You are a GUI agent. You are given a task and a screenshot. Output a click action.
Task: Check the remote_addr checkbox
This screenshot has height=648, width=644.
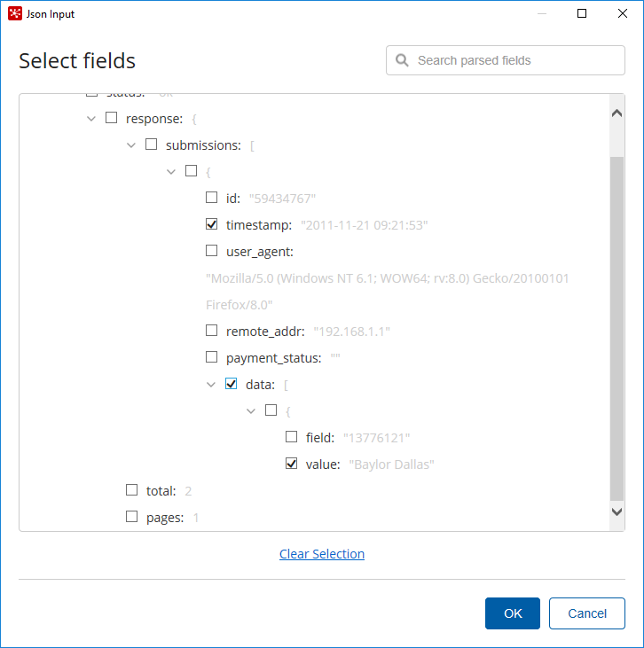(x=211, y=330)
